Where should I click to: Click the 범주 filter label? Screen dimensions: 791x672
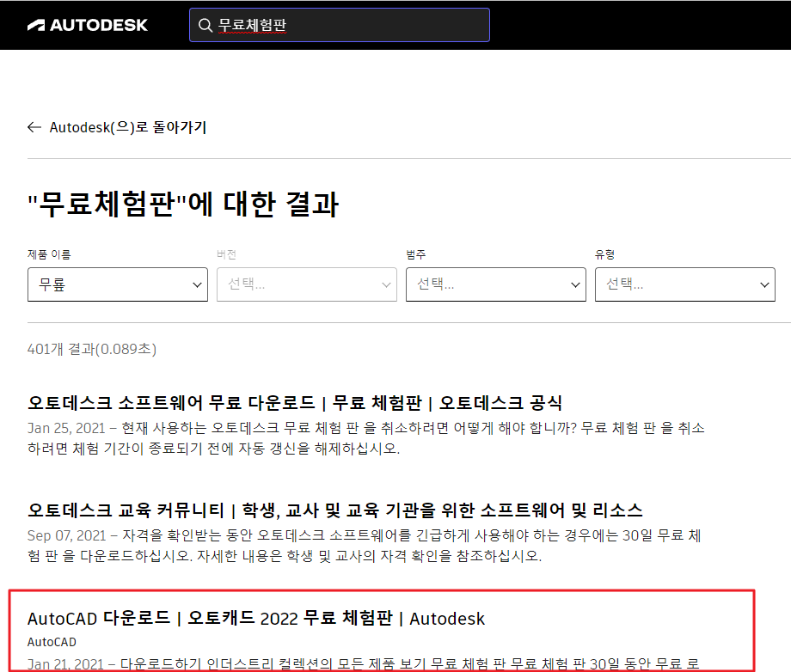(x=416, y=254)
